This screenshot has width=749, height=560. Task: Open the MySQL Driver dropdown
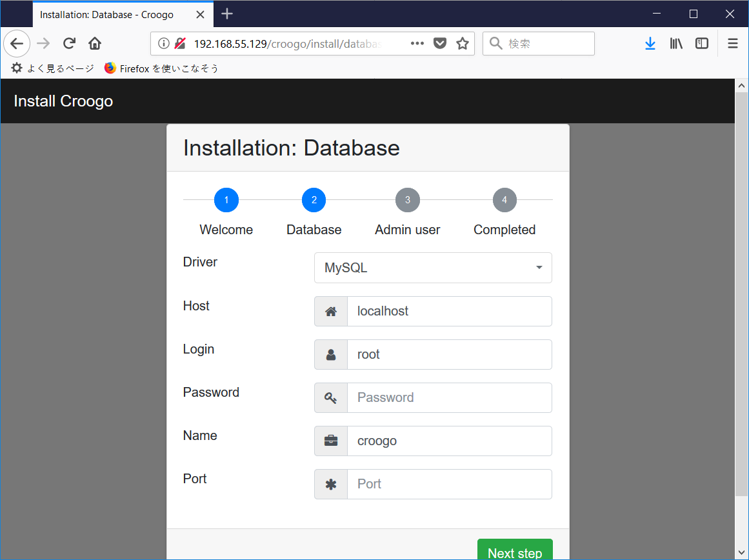click(432, 267)
